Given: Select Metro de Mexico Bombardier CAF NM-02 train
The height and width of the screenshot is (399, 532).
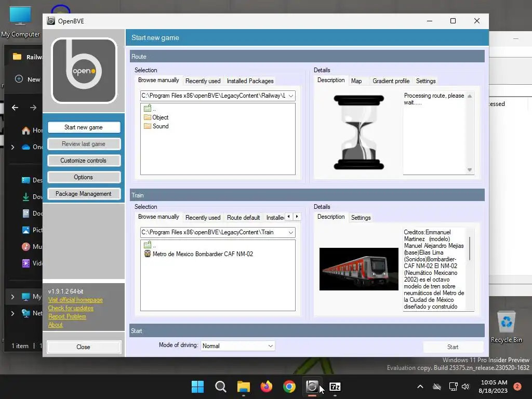Looking at the screenshot, I should coord(198,254).
